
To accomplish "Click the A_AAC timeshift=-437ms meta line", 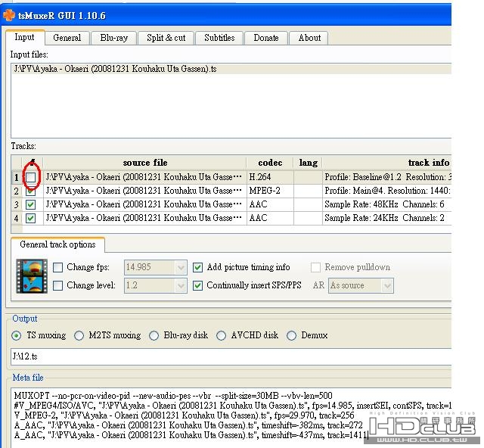I will pos(191,435).
